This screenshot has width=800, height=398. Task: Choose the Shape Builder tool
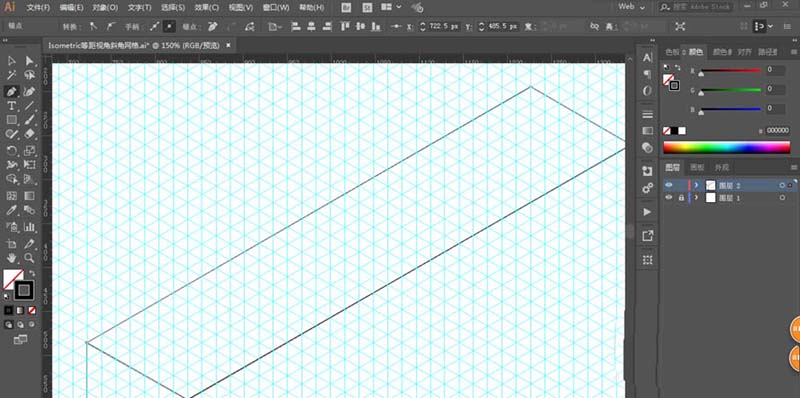coord(11,179)
